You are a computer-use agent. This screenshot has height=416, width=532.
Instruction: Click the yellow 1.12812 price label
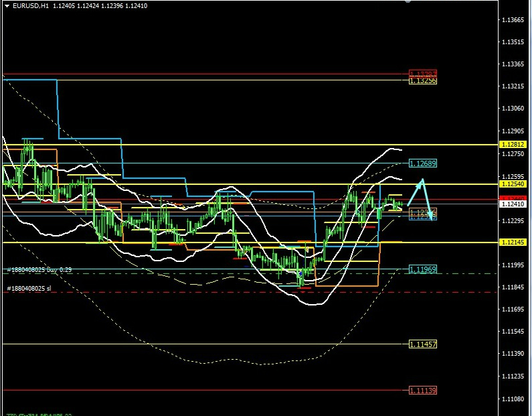click(x=513, y=145)
